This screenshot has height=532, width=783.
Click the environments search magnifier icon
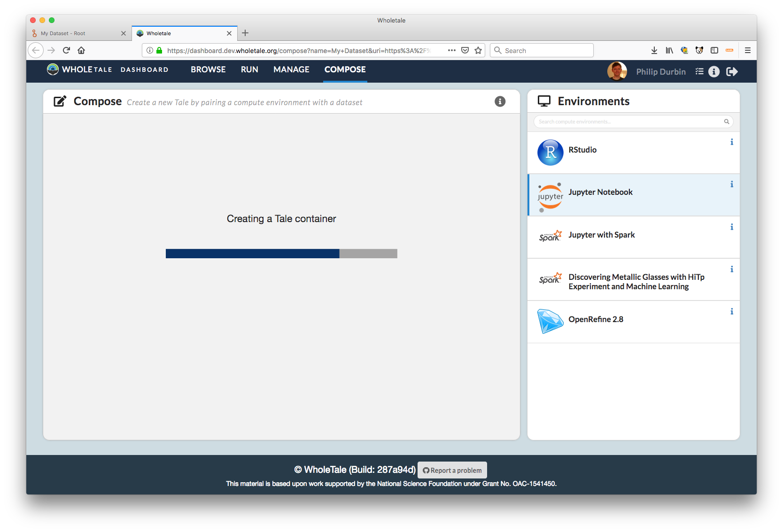pyautogui.click(x=726, y=122)
